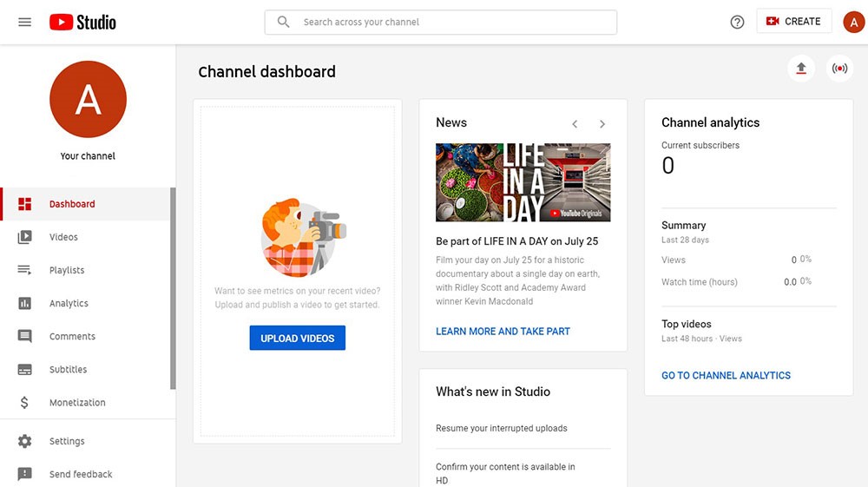The height and width of the screenshot is (487, 868).
Task: Show previous News item
Action: (x=575, y=124)
